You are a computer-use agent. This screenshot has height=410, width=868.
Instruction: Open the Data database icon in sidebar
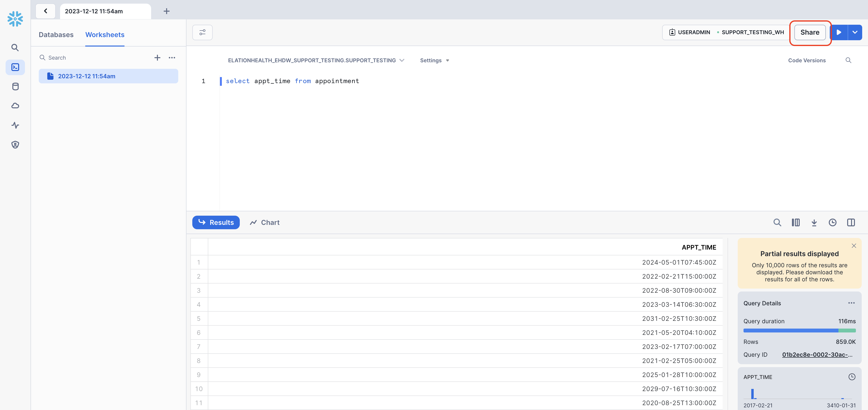coord(15,87)
